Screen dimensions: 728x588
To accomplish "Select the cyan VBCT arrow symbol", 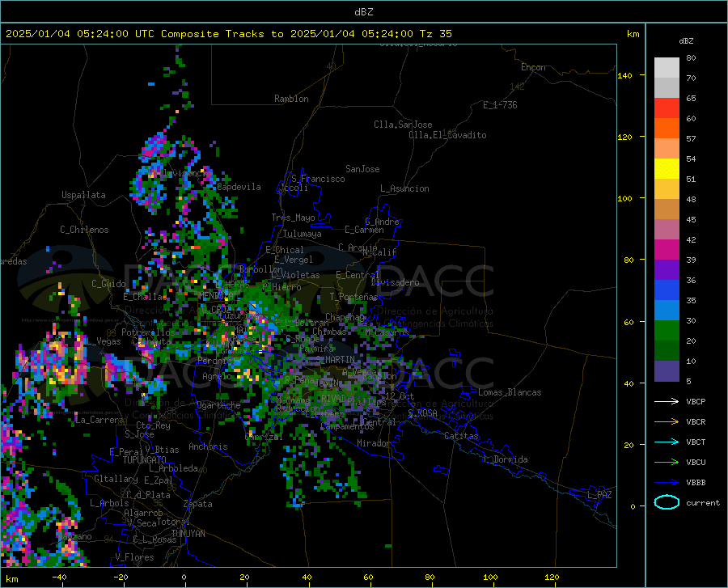I will coord(667,442).
